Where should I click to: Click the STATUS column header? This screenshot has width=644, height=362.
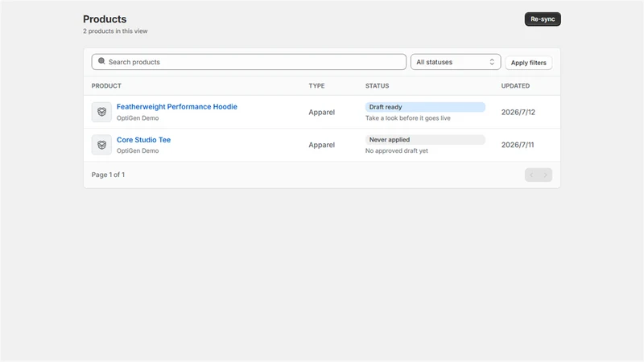(x=377, y=86)
